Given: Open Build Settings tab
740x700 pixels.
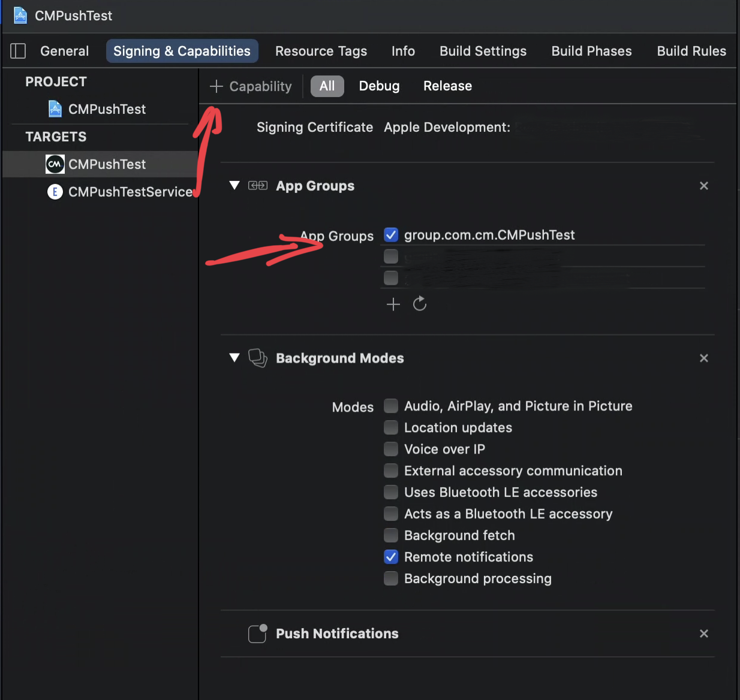Looking at the screenshot, I should (483, 51).
